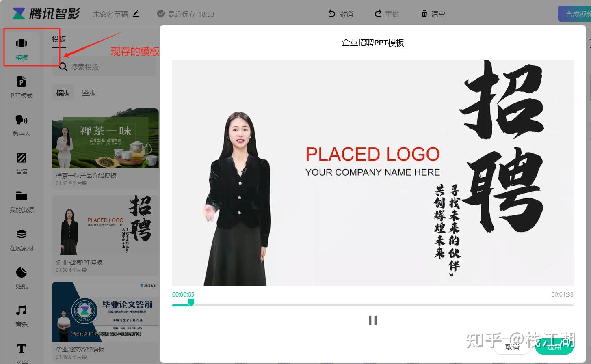This screenshot has width=591, height=364.
Task: Click 清空 trash to clear canvas
Action: [x=433, y=14]
